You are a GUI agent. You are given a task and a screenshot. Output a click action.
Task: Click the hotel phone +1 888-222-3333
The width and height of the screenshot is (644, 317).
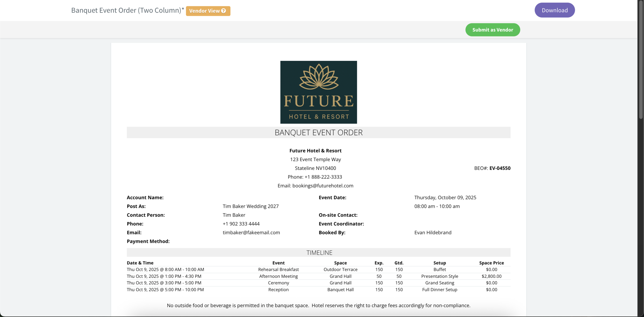pyautogui.click(x=323, y=177)
